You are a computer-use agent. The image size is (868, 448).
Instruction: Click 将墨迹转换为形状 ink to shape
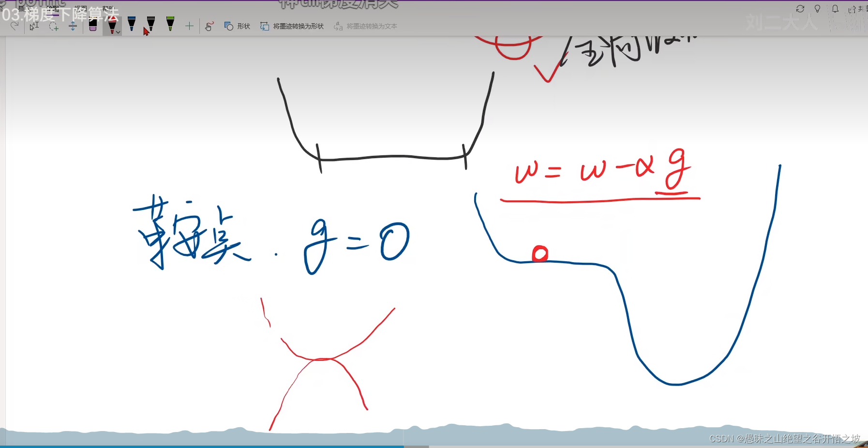click(x=292, y=26)
